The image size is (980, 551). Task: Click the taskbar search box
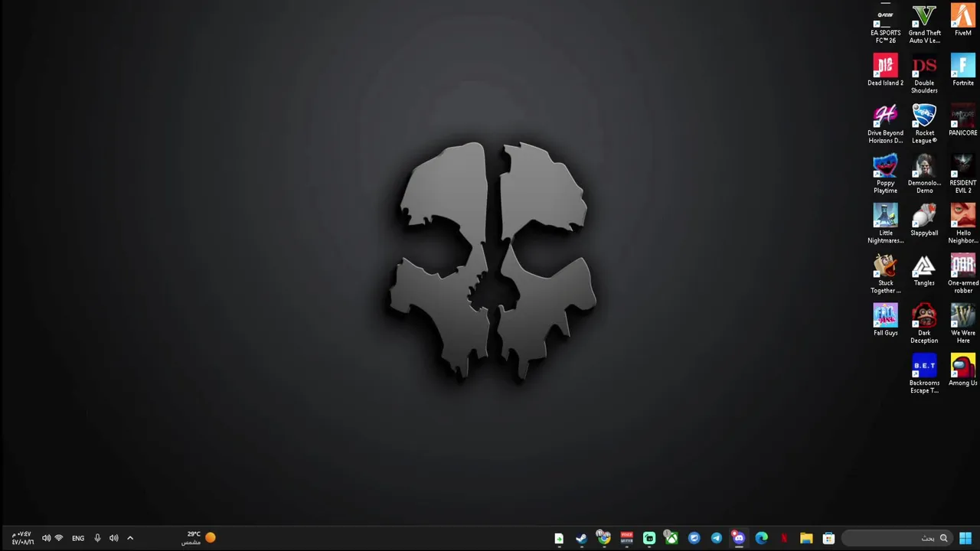[897, 538]
